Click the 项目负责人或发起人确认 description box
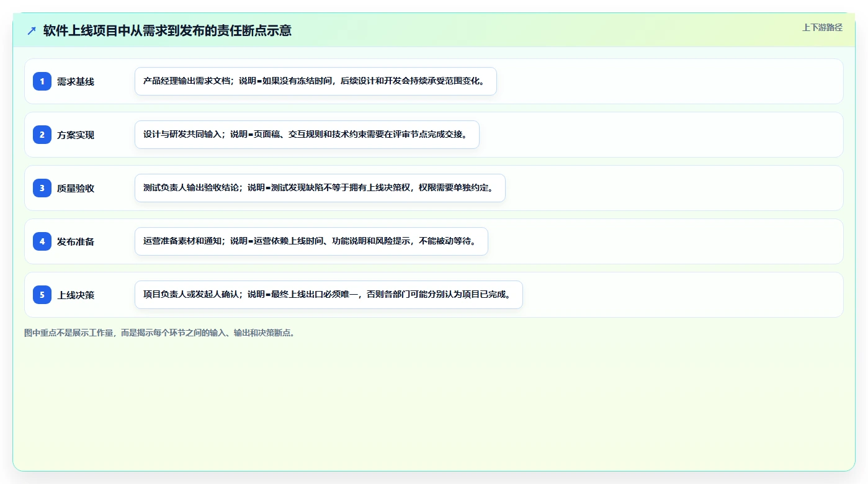Screen dimensions: 868x484 (329, 295)
